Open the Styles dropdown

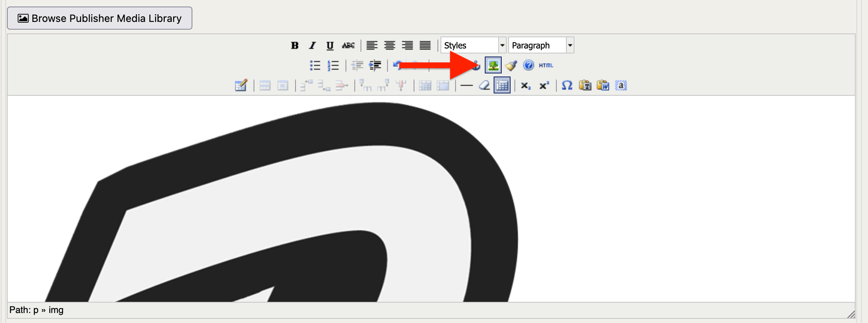[473, 45]
